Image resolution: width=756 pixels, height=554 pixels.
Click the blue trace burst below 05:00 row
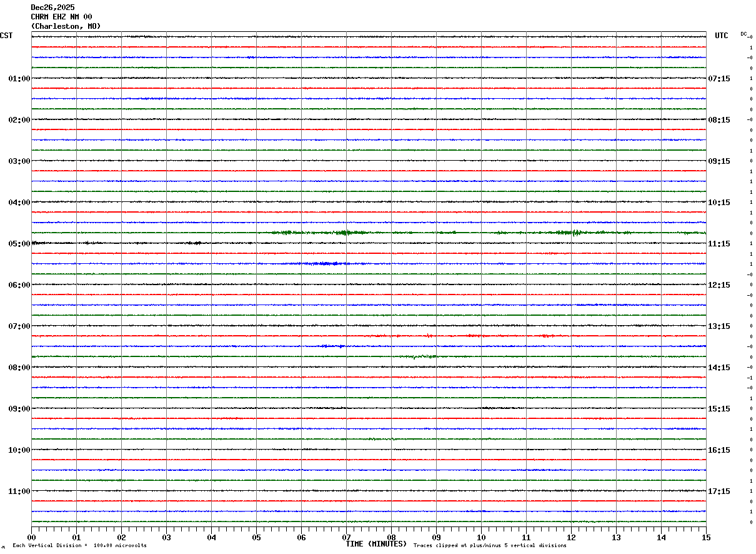coord(325,263)
